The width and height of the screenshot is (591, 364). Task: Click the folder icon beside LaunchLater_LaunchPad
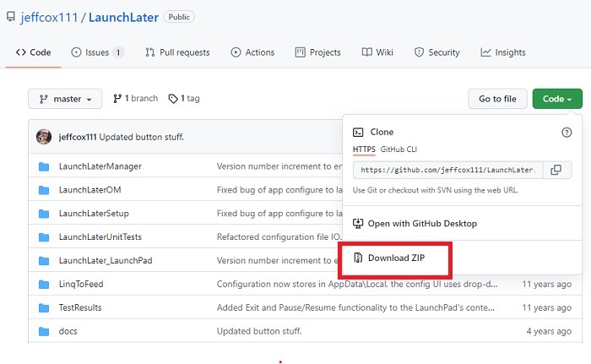(x=44, y=260)
